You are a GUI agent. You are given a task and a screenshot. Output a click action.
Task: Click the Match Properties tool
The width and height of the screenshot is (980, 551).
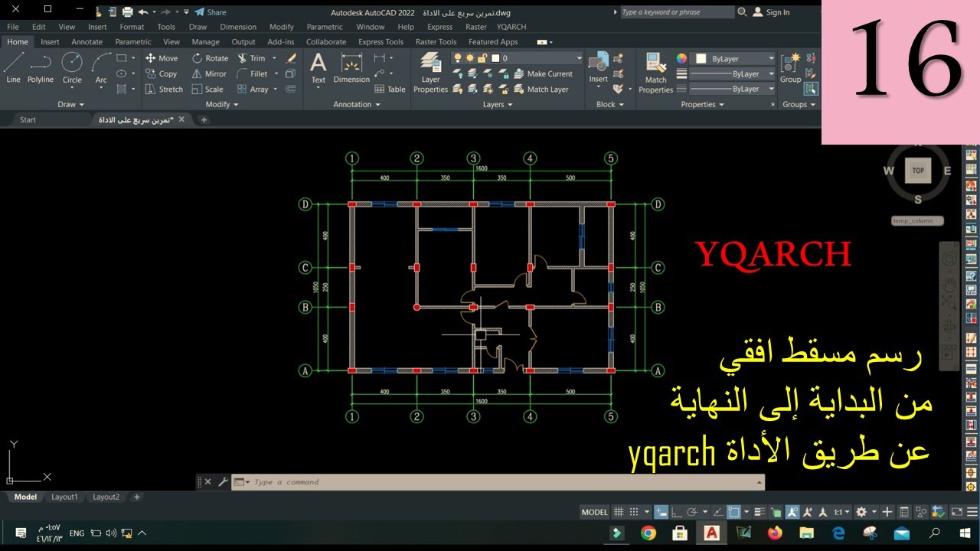click(656, 73)
